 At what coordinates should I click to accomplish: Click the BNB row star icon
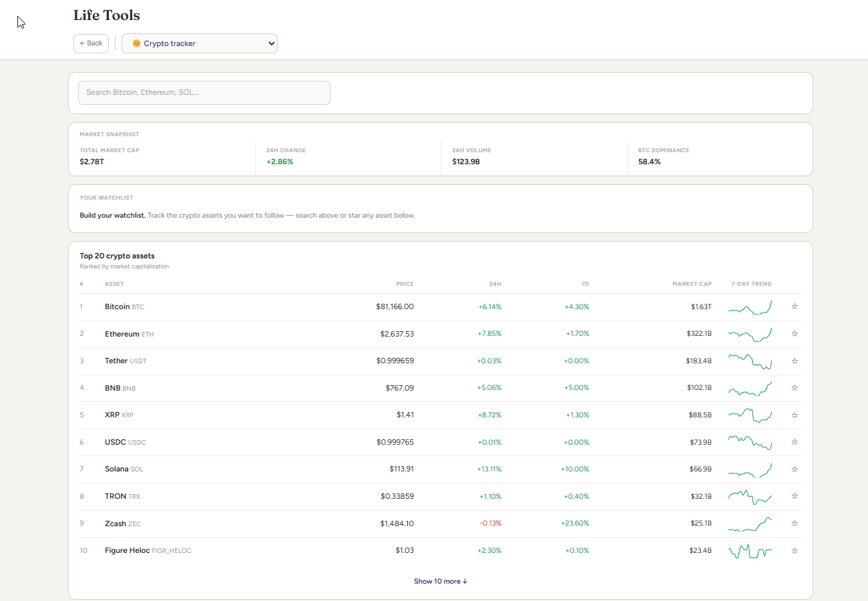(x=795, y=388)
